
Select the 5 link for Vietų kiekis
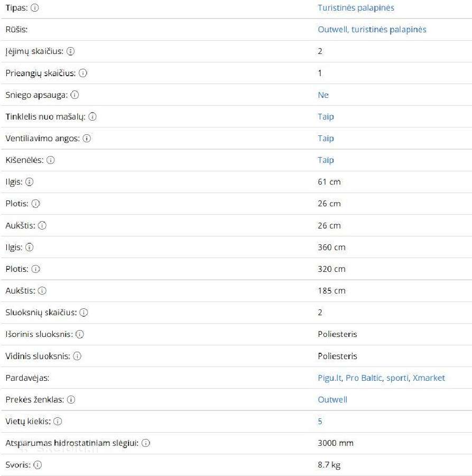[320, 422]
